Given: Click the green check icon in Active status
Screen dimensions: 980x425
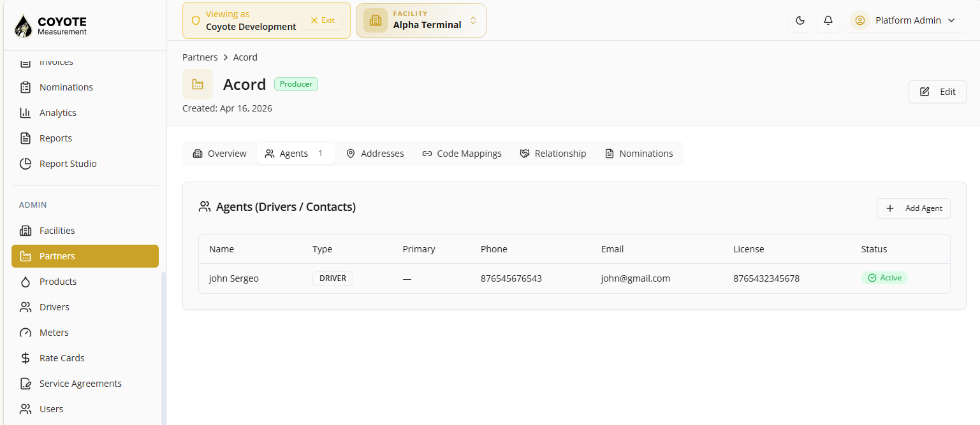Looking at the screenshot, I should pos(872,278).
